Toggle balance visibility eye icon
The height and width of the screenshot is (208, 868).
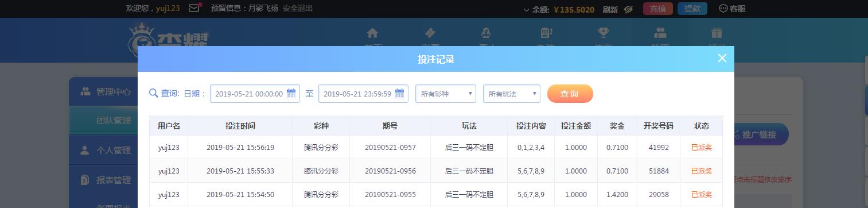(x=628, y=9)
